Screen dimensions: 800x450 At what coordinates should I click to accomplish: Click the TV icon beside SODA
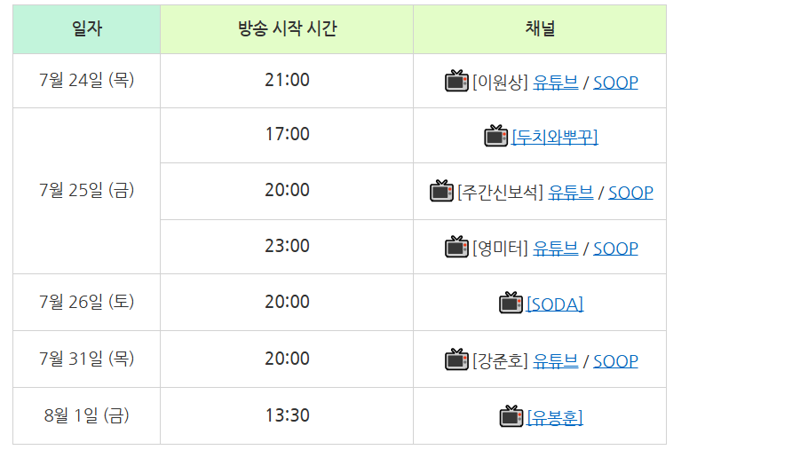tap(511, 303)
